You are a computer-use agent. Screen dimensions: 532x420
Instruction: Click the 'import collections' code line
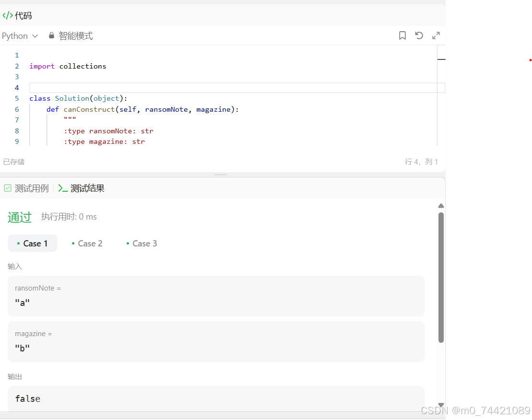pyautogui.click(x=68, y=67)
